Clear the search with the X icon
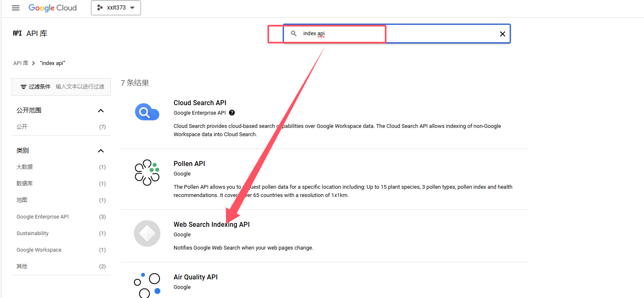Image resolution: width=644 pixels, height=298 pixels. click(503, 34)
